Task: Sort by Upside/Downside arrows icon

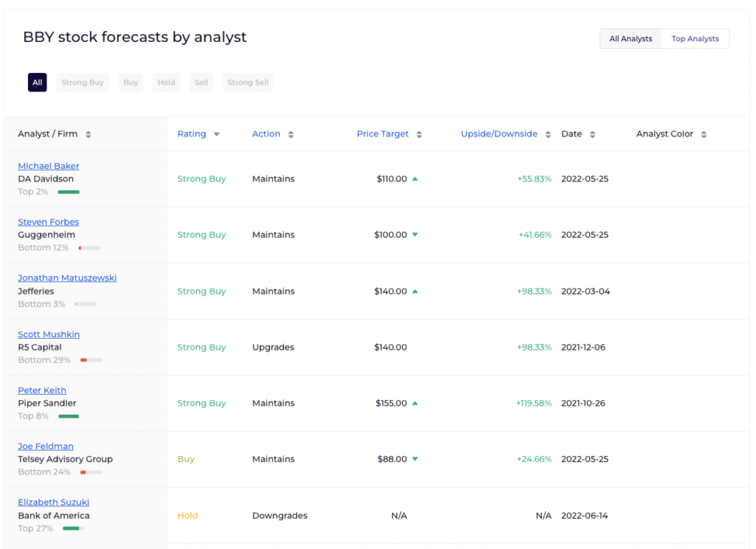Action: 548,134
